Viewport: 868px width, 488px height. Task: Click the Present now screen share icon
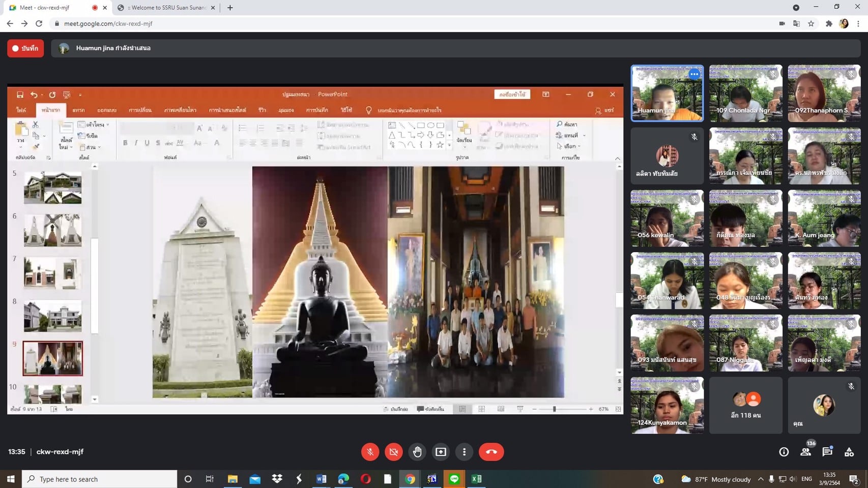pos(441,452)
